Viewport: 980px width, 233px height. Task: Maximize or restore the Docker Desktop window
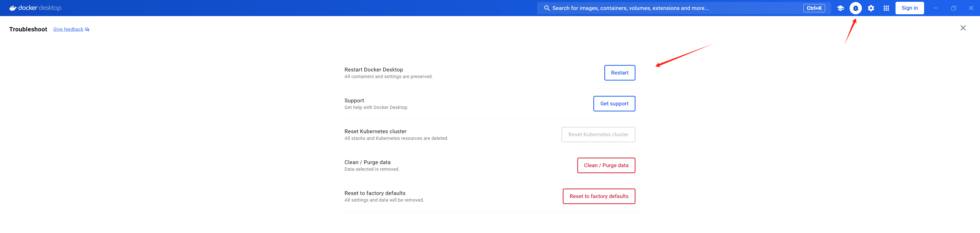click(953, 8)
